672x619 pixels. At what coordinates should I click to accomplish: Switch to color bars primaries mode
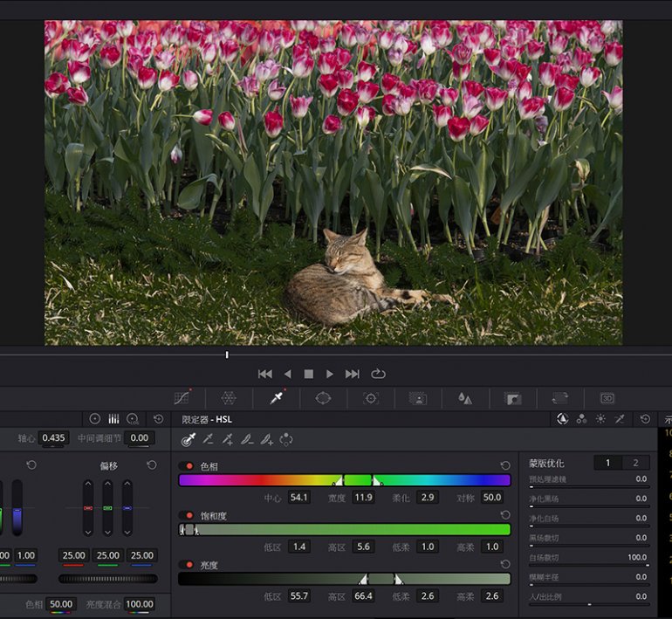click(113, 419)
